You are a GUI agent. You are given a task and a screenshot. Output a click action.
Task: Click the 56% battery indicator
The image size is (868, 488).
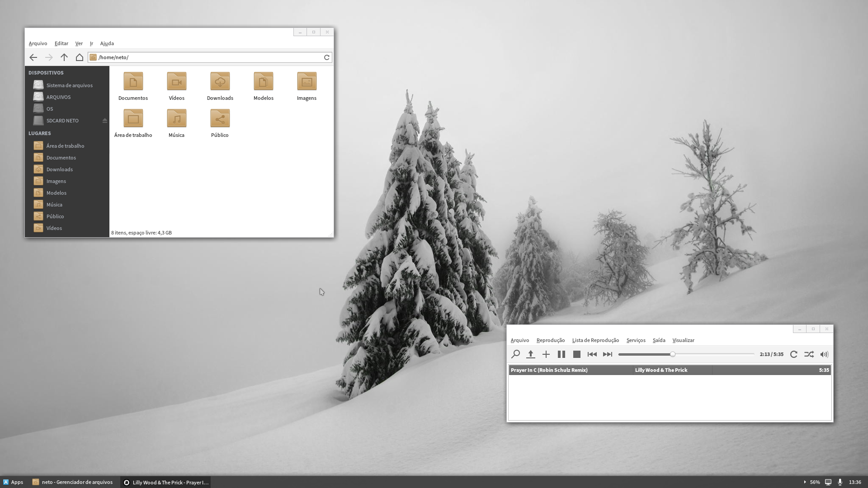click(x=815, y=482)
